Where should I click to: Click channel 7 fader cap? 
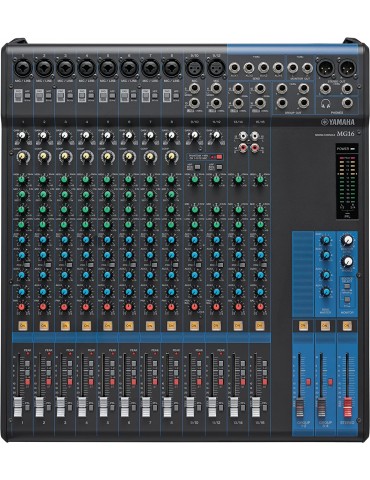click(146, 407)
